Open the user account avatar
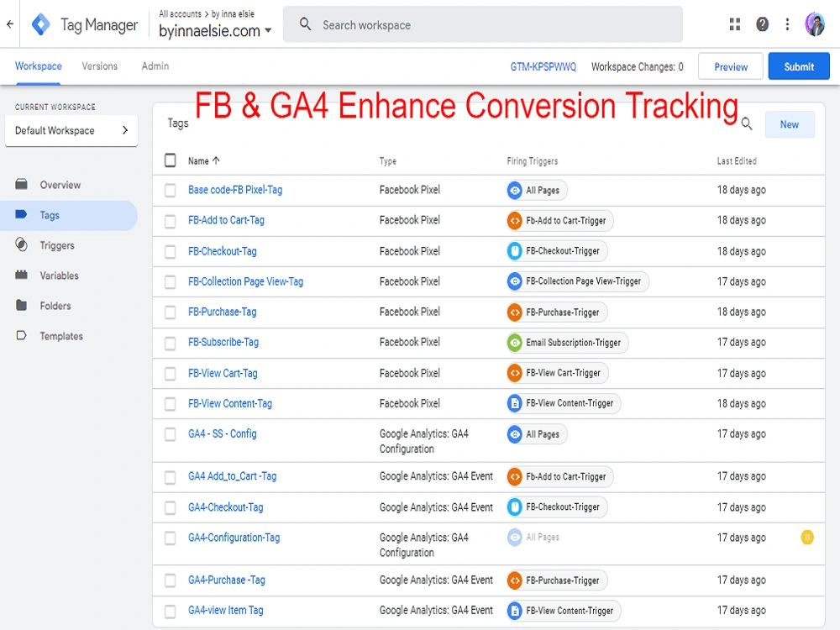The image size is (840, 630). click(815, 24)
